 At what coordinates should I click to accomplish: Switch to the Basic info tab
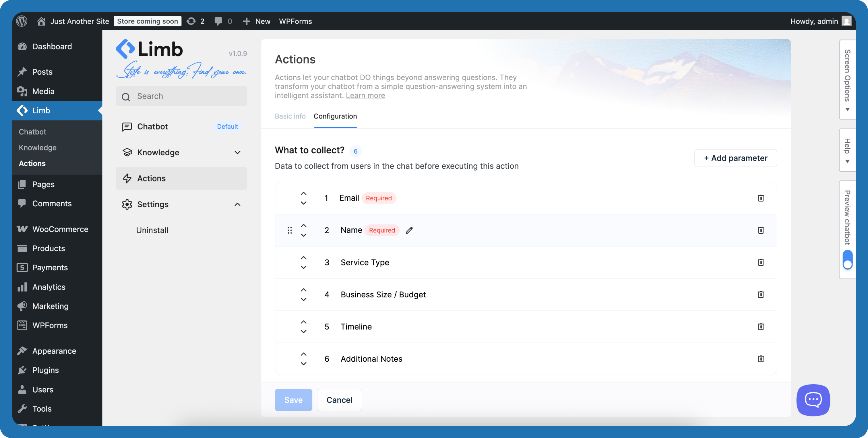(x=290, y=116)
